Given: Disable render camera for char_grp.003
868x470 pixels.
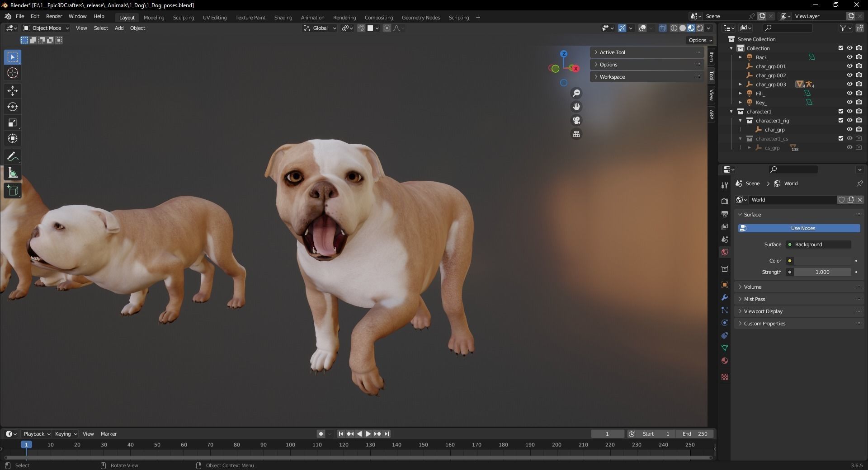Looking at the screenshot, I should [x=859, y=84].
